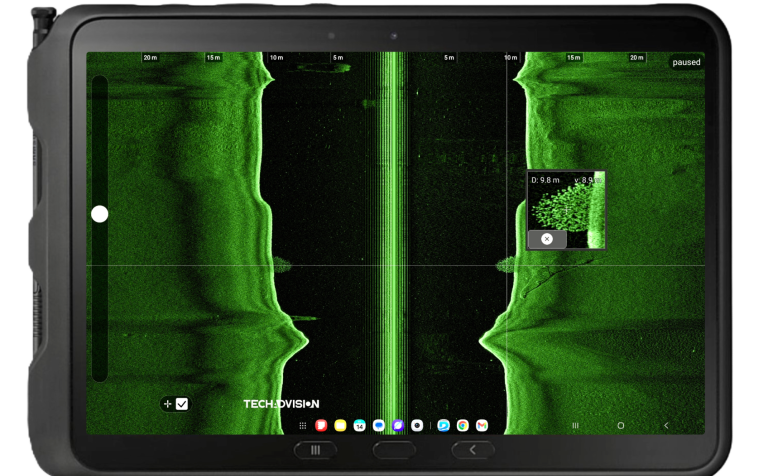Open the Gmail app
The height and width of the screenshot is (476, 768).
(x=482, y=425)
